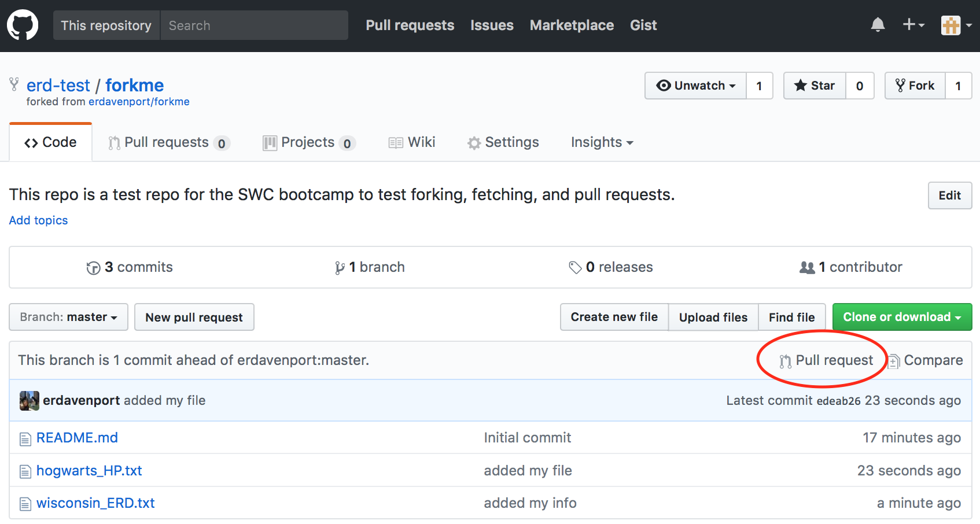The image size is (980, 524).
Task: Click the wisconsin_ERD.txt file icon
Action: pyautogui.click(x=25, y=504)
